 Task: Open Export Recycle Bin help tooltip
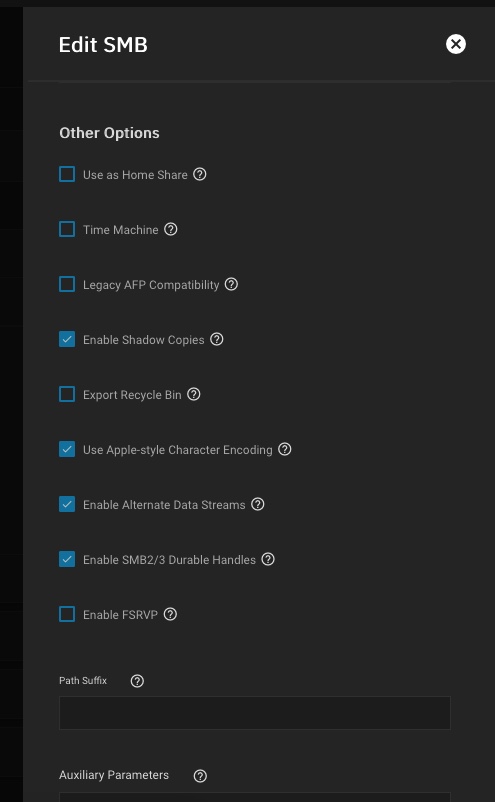194,394
